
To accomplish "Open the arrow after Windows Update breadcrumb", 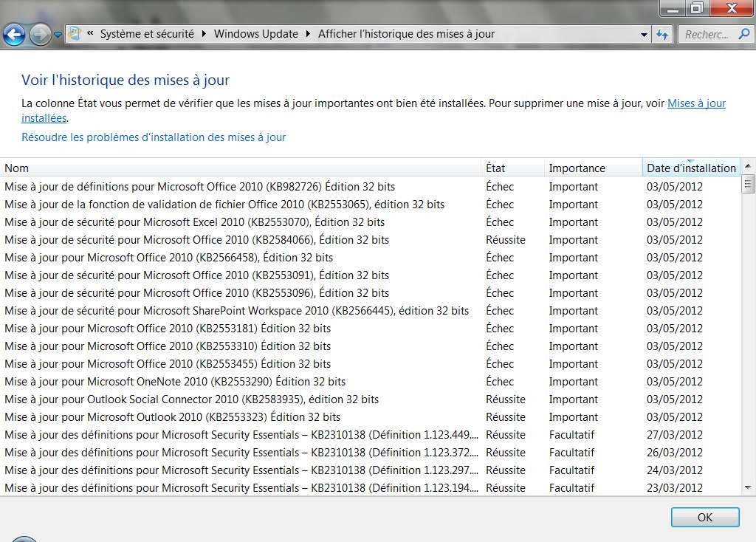I will pos(308,34).
